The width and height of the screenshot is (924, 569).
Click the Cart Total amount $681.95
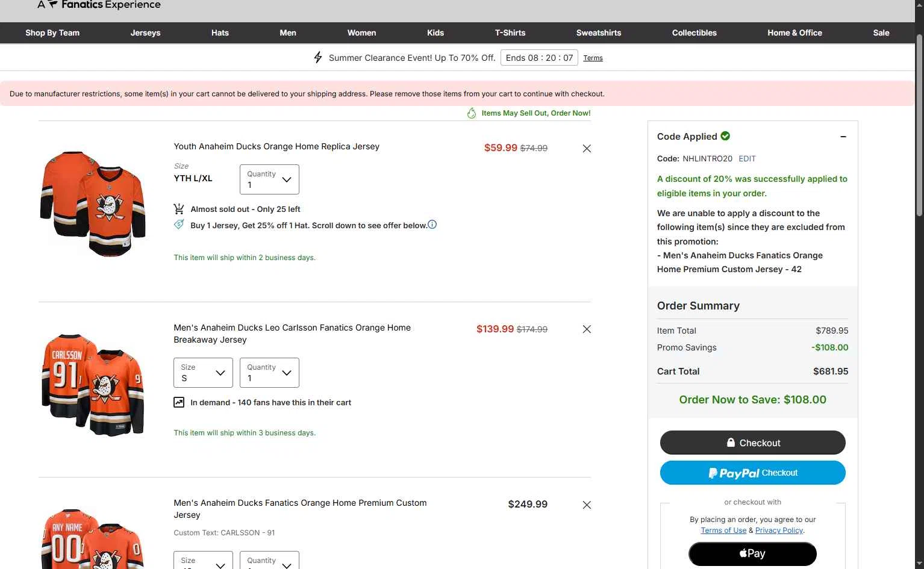point(831,372)
